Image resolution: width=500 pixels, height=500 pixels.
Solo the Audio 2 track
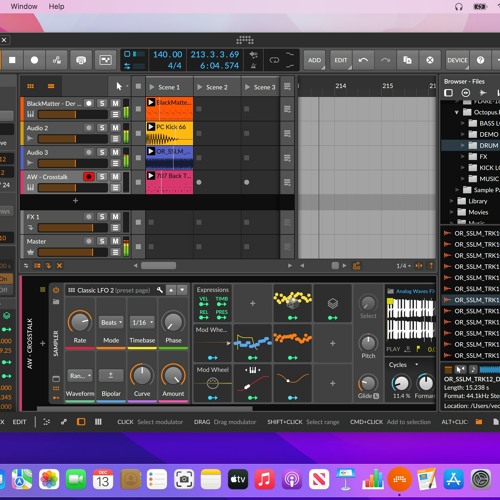tap(102, 128)
